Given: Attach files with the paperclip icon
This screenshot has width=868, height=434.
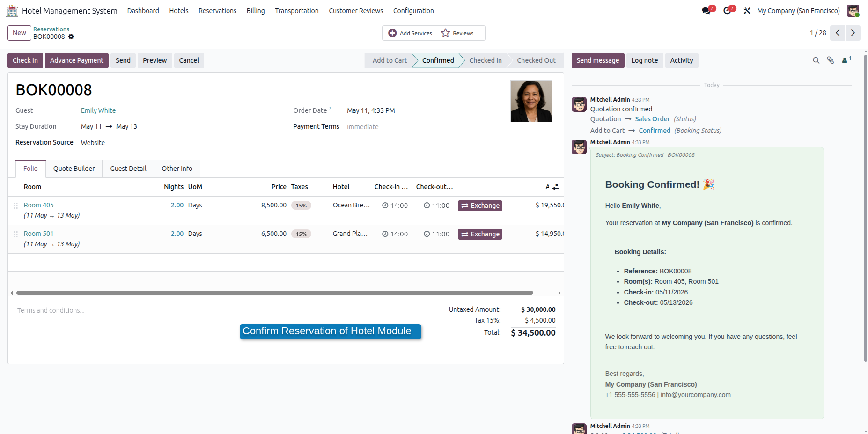Looking at the screenshot, I should point(831,60).
